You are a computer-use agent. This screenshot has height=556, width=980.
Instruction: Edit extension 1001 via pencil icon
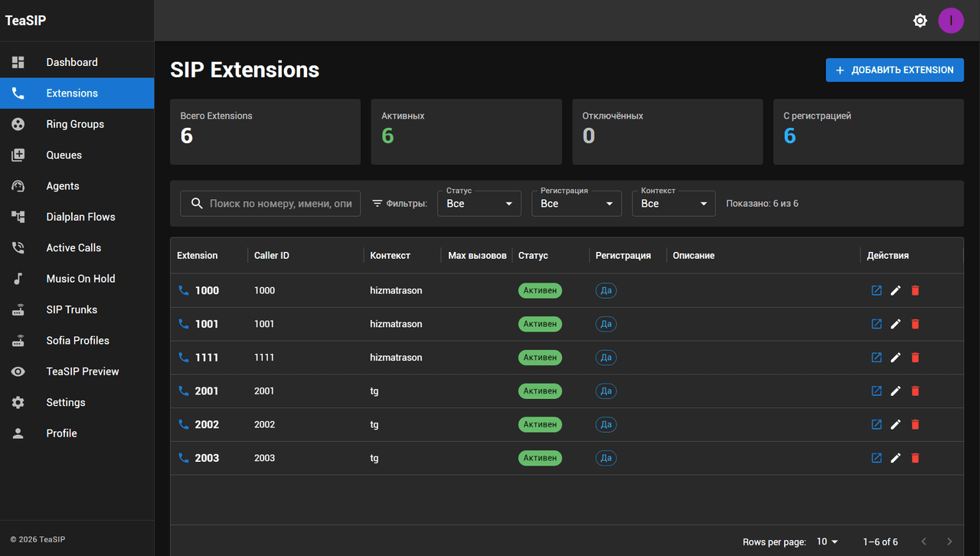pos(896,324)
